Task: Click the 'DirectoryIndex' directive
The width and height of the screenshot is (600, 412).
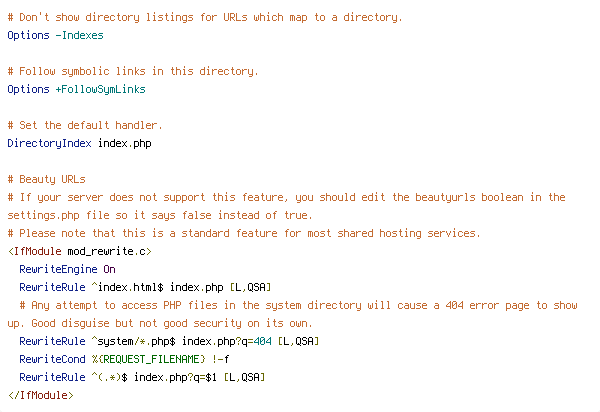Action: pyautogui.click(x=49, y=143)
